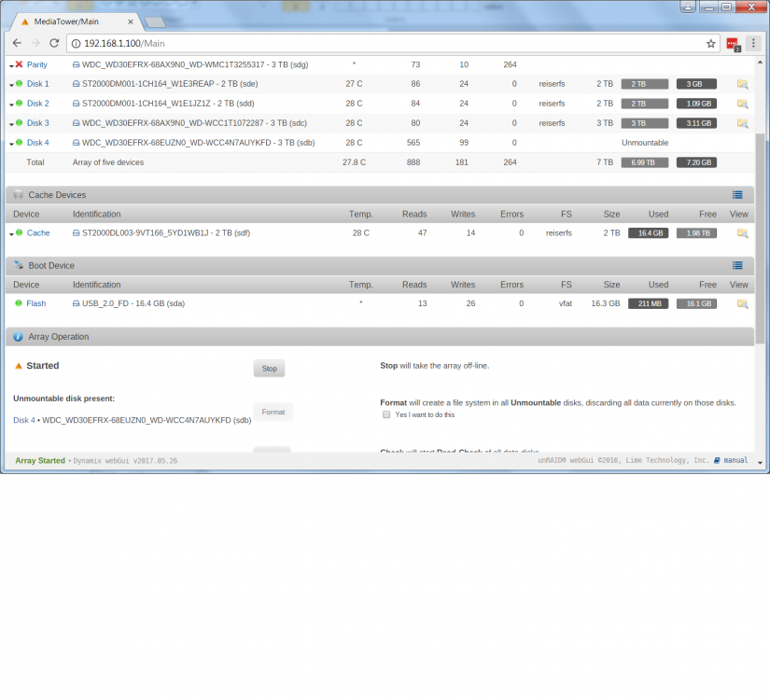Viewport: 770px width, 700px height.
Task: Click the drive icon beside USB_2.0_FD
Action: tap(77, 303)
